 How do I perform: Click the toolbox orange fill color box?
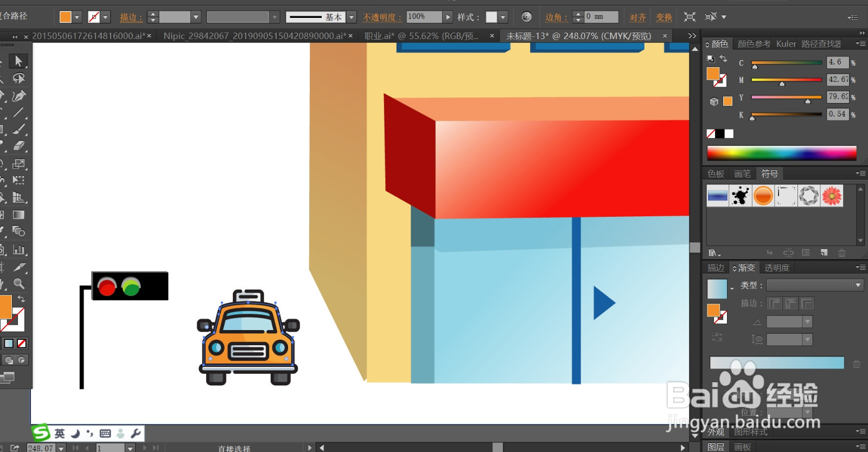tap(5, 307)
